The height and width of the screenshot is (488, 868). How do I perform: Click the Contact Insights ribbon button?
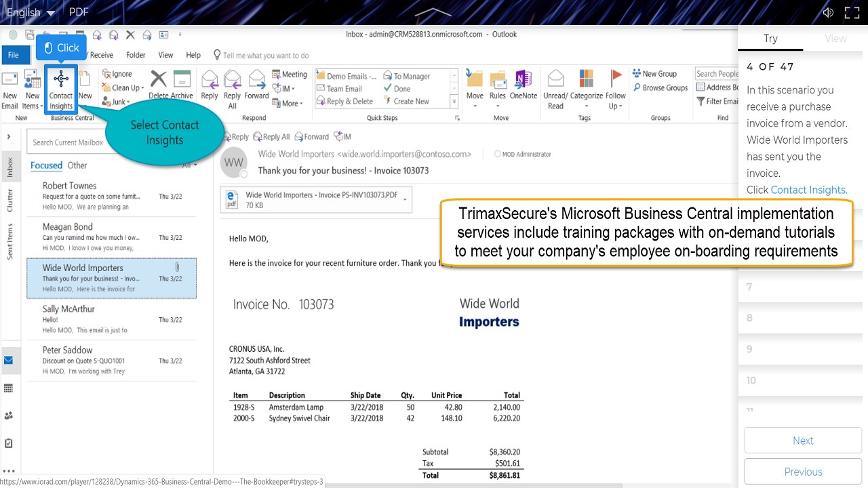click(x=61, y=89)
